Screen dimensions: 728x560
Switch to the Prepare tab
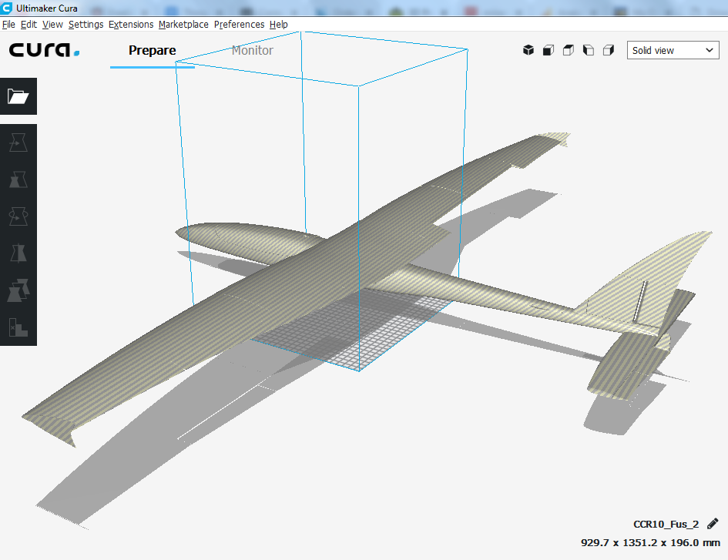(x=152, y=50)
